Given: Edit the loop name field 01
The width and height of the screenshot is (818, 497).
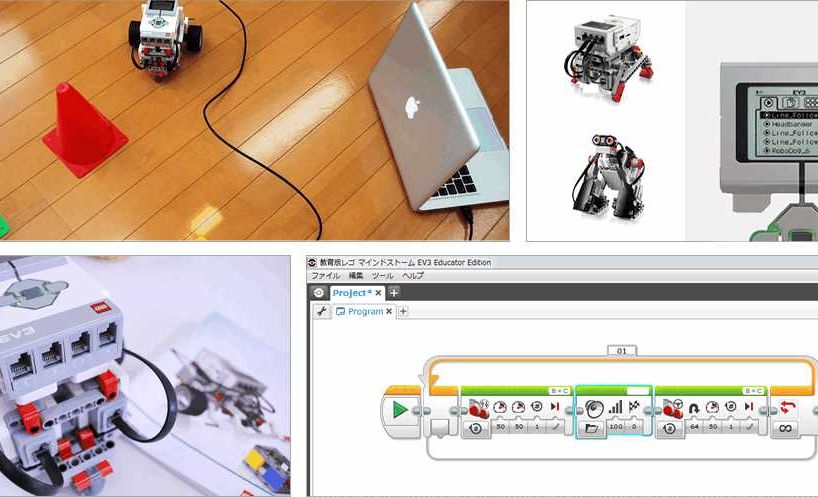Looking at the screenshot, I should click(622, 351).
